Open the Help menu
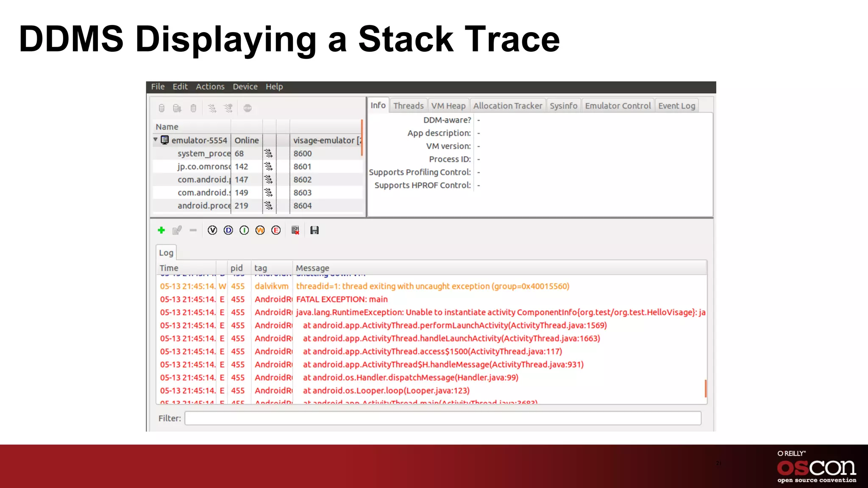Viewport: 868px width, 488px height. [x=274, y=86]
